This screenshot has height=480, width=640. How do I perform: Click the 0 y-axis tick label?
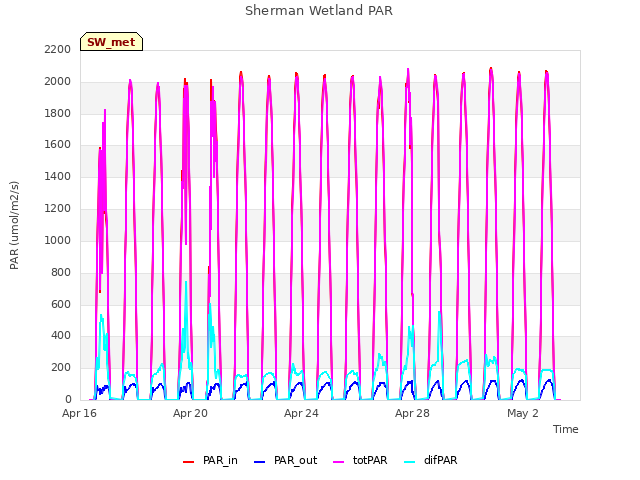pos(68,400)
